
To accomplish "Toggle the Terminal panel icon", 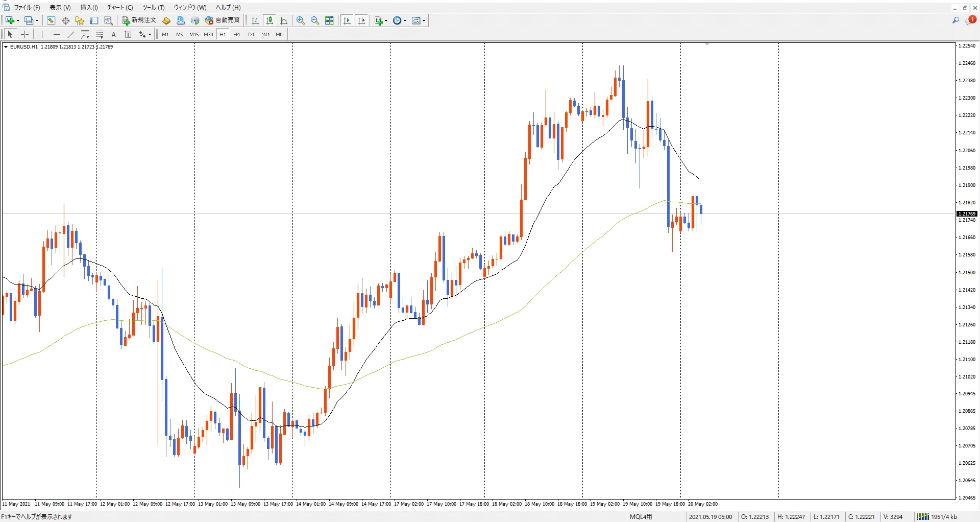I will (94, 20).
